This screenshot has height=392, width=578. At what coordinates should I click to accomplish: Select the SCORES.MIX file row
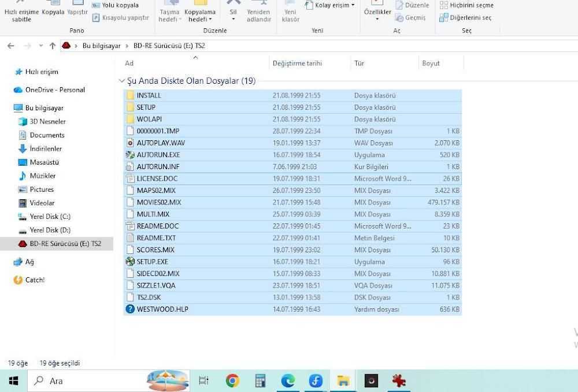292,250
